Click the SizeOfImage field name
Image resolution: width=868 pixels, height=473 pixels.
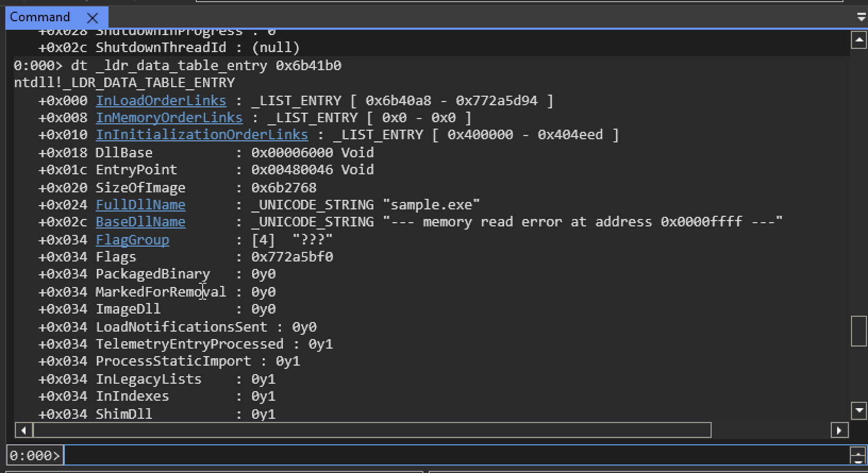pyautogui.click(x=140, y=188)
